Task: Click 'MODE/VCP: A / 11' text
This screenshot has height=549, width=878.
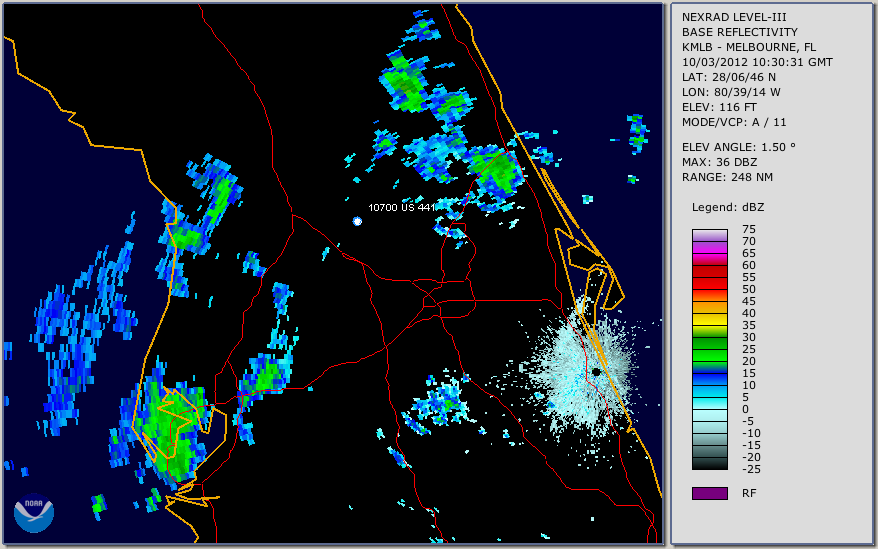Action: coord(734,122)
